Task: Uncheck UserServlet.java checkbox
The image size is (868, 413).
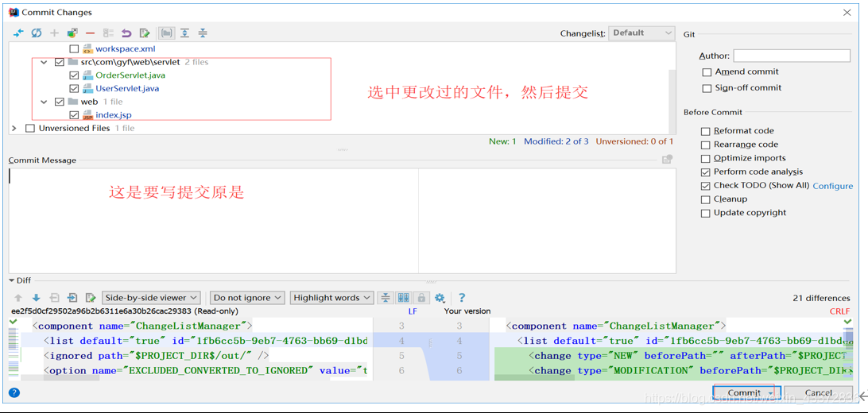Action: click(74, 88)
